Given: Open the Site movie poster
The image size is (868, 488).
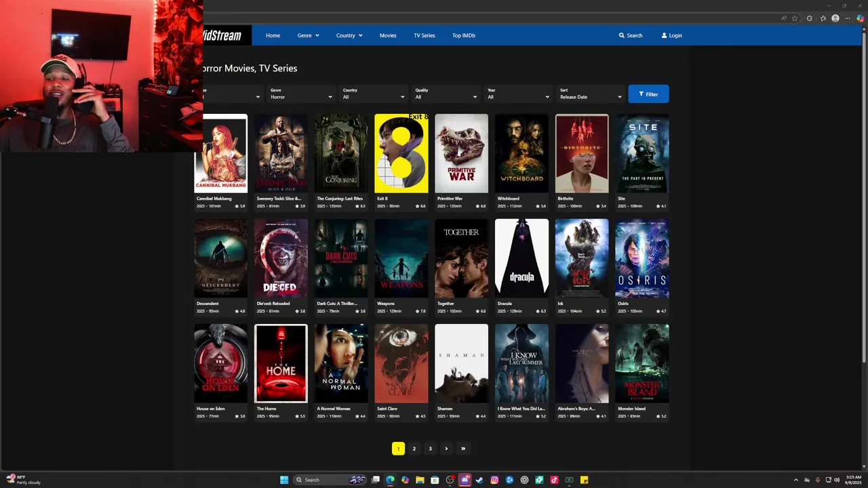Looking at the screenshot, I should pyautogui.click(x=642, y=153).
